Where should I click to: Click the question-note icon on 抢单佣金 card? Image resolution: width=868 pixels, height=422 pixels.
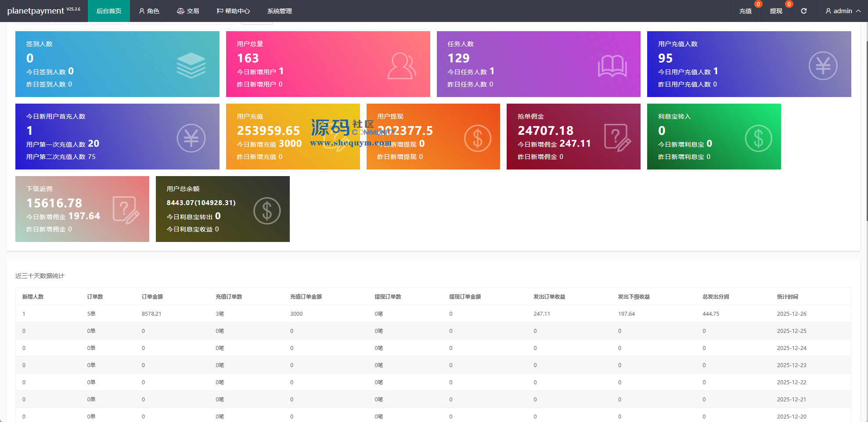pyautogui.click(x=617, y=138)
